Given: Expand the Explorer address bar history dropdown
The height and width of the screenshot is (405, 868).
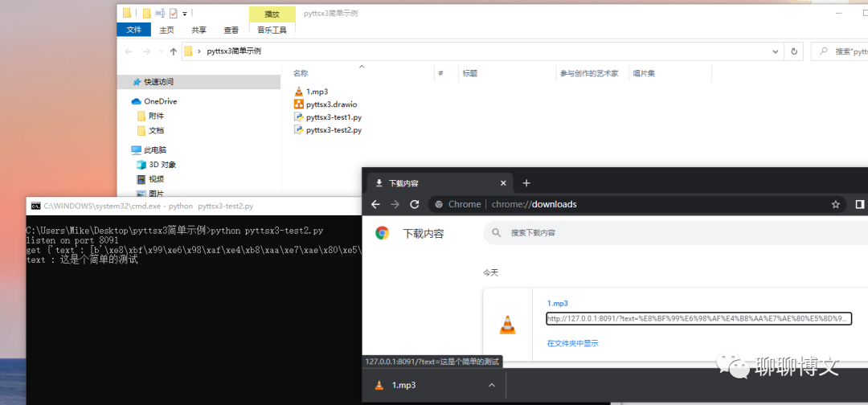Looking at the screenshot, I should click(775, 51).
